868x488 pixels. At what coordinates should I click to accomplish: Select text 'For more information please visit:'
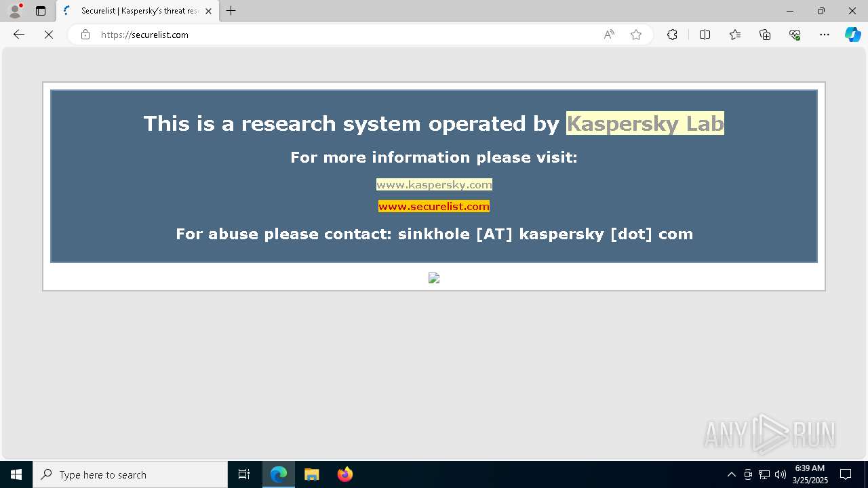point(434,157)
